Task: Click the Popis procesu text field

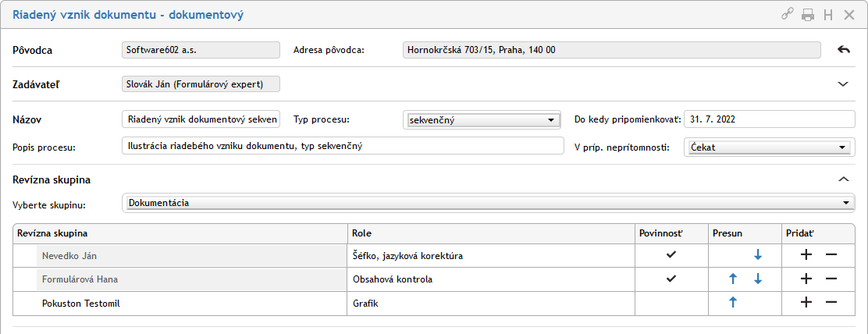Action: (343, 146)
